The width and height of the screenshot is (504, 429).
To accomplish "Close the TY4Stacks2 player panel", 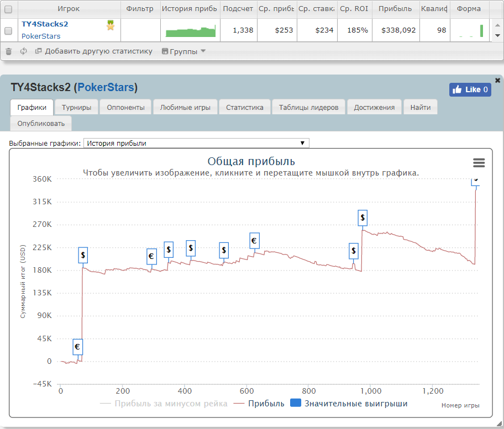I will 497,80.
